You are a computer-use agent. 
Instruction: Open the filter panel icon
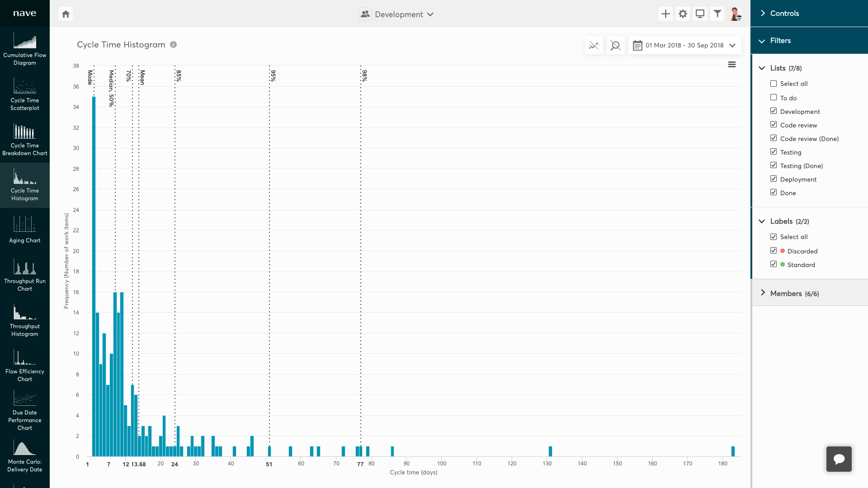(718, 14)
